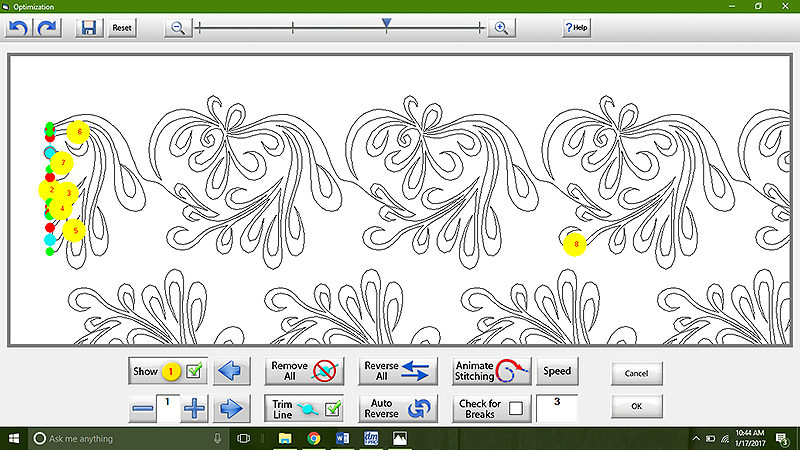800x450 pixels.
Task: Click the Reset button
Action: [122, 28]
